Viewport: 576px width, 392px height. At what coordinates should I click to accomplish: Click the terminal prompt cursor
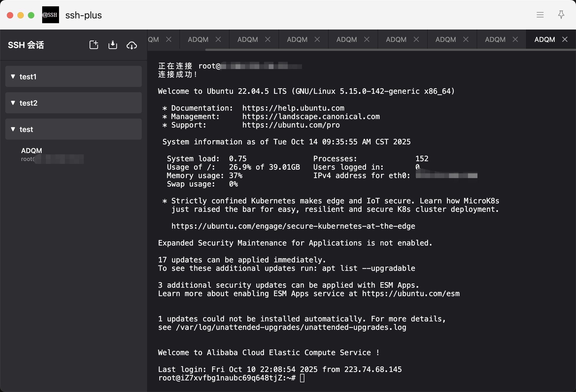[302, 378]
